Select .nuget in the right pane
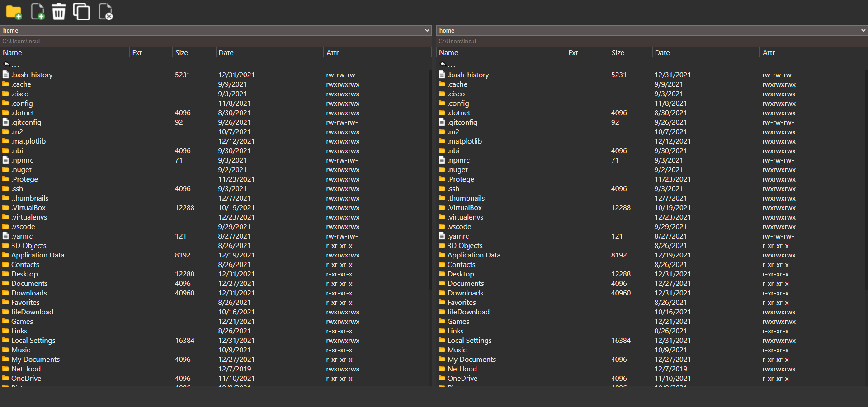Image resolution: width=868 pixels, height=407 pixels. pyautogui.click(x=458, y=169)
